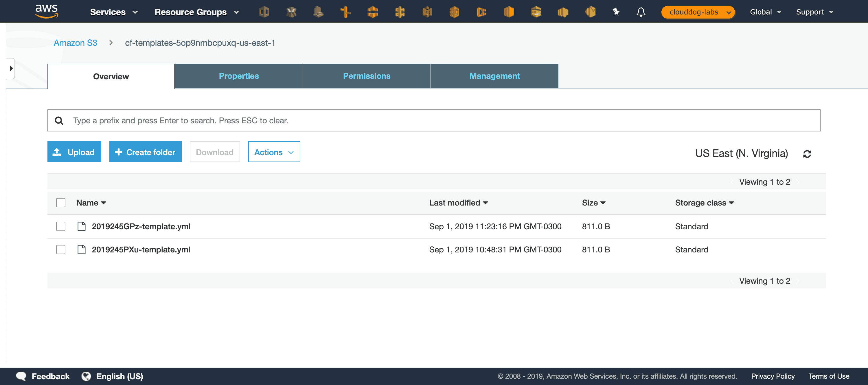868x385 pixels.
Task: Click into the prefix search field
Action: pyautogui.click(x=438, y=120)
